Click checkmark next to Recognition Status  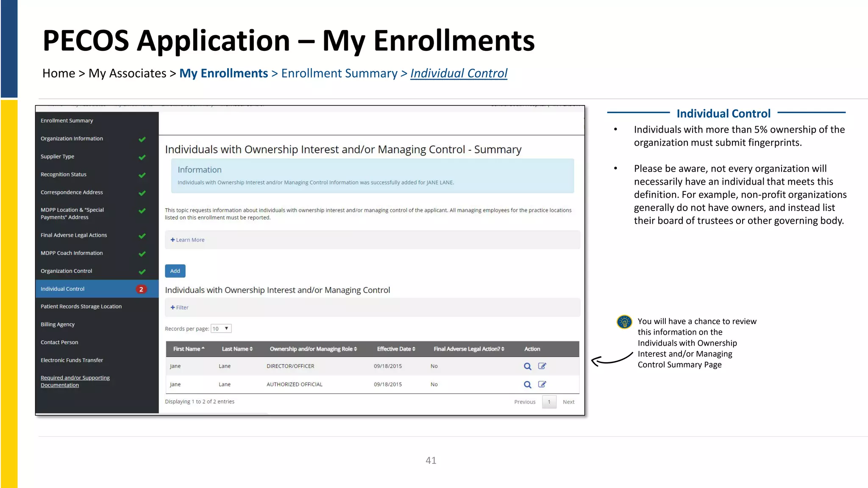[142, 175]
